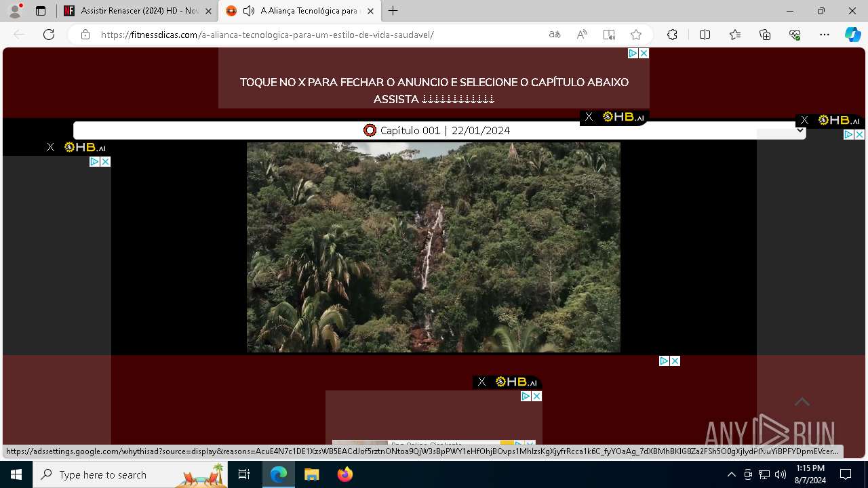The width and height of the screenshot is (868, 488).
Task: Open the Edge profile icon
Action: tap(15, 11)
